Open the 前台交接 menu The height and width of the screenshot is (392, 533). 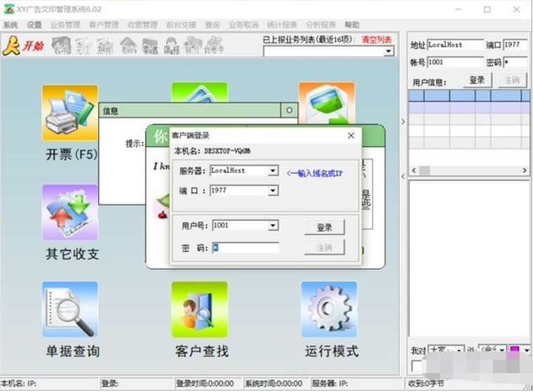[x=181, y=25]
